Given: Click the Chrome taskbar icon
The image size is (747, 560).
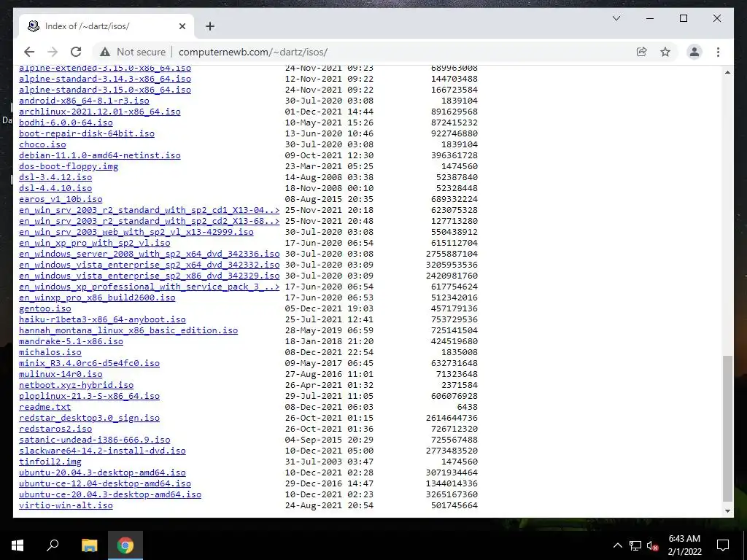Looking at the screenshot, I should tap(125, 545).
